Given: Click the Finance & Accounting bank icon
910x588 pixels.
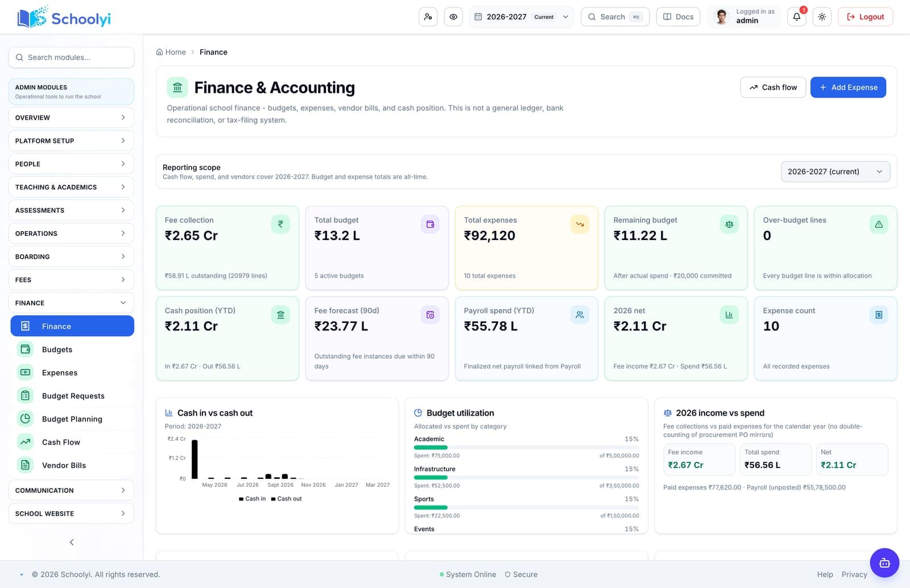Looking at the screenshot, I should tap(177, 88).
